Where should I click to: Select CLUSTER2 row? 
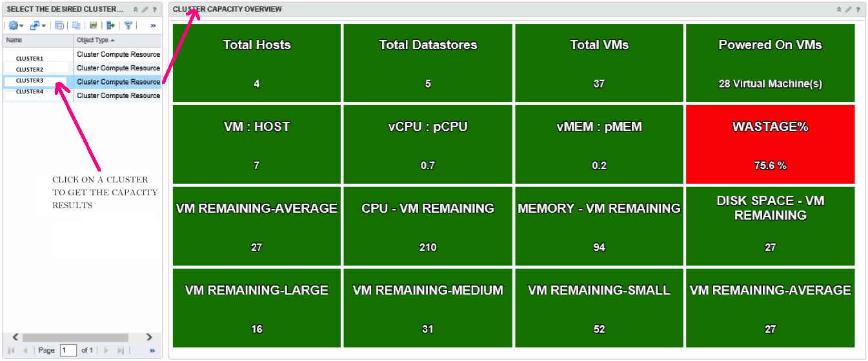coord(30,70)
